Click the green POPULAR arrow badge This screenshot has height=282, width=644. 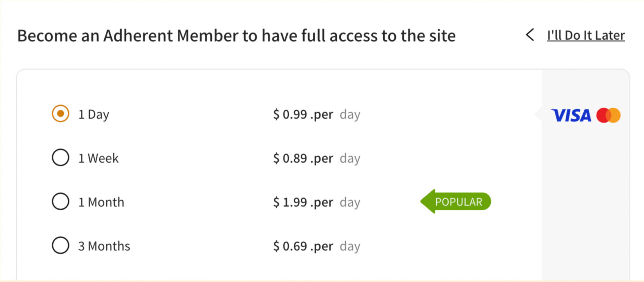click(x=456, y=201)
